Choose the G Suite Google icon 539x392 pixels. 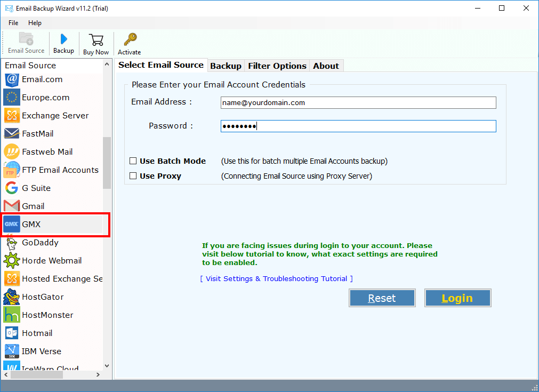pos(12,188)
